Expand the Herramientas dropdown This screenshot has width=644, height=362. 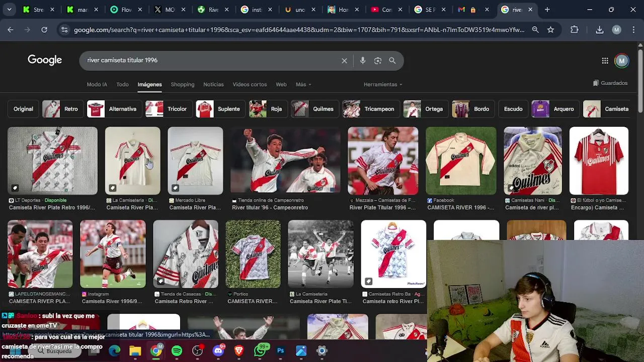pyautogui.click(x=383, y=84)
